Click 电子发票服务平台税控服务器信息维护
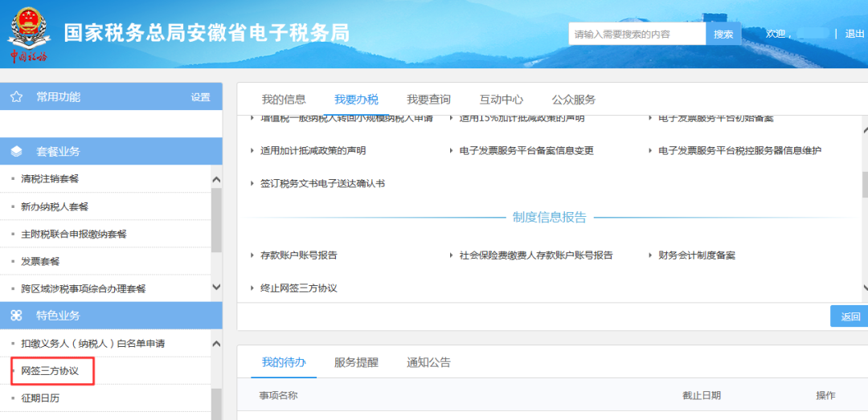The image size is (868, 420). [x=739, y=150]
